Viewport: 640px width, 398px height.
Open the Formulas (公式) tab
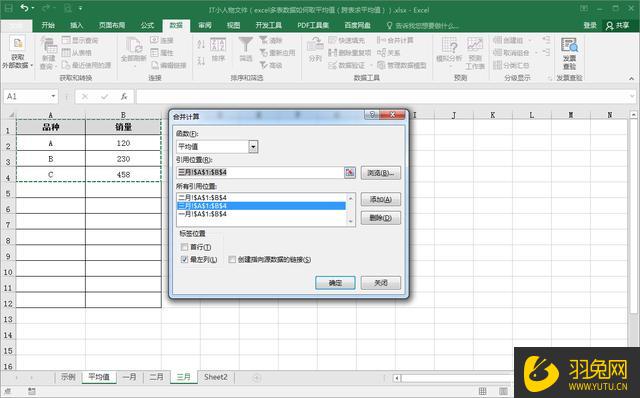[147, 25]
